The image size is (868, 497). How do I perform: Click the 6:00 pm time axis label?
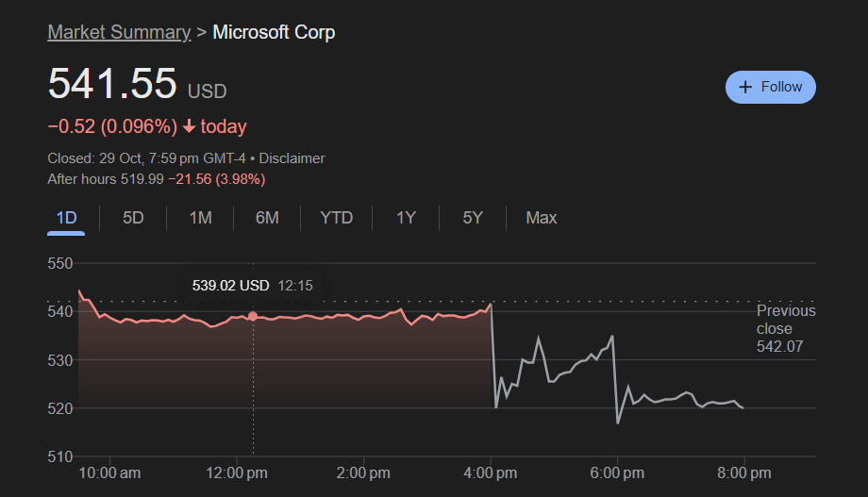[617, 472]
